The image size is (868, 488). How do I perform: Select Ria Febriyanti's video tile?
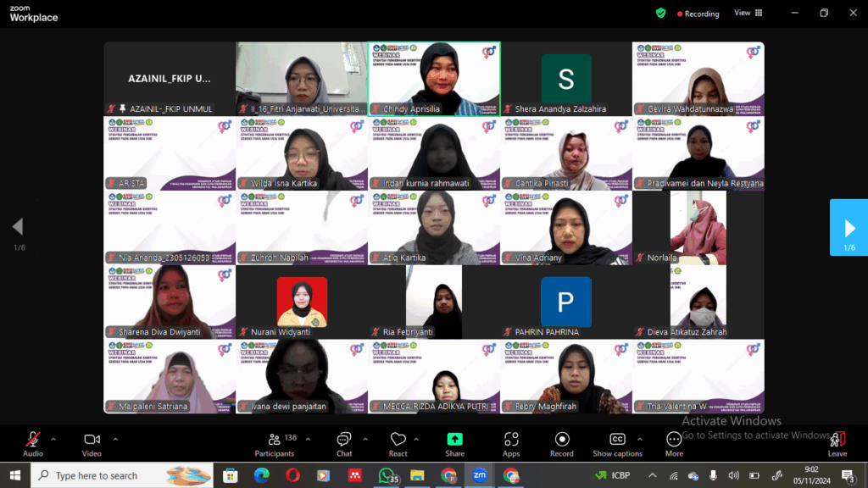(434, 302)
